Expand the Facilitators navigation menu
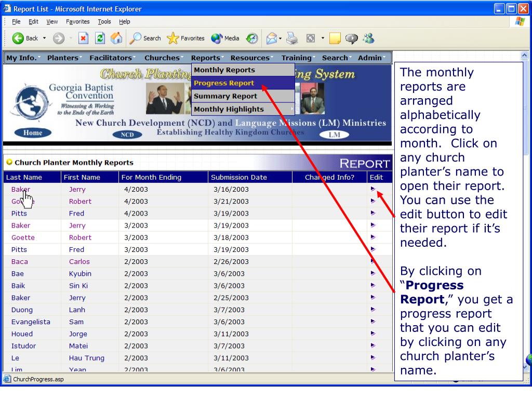This screenshot has height=399, width=532. click(112, 58)
